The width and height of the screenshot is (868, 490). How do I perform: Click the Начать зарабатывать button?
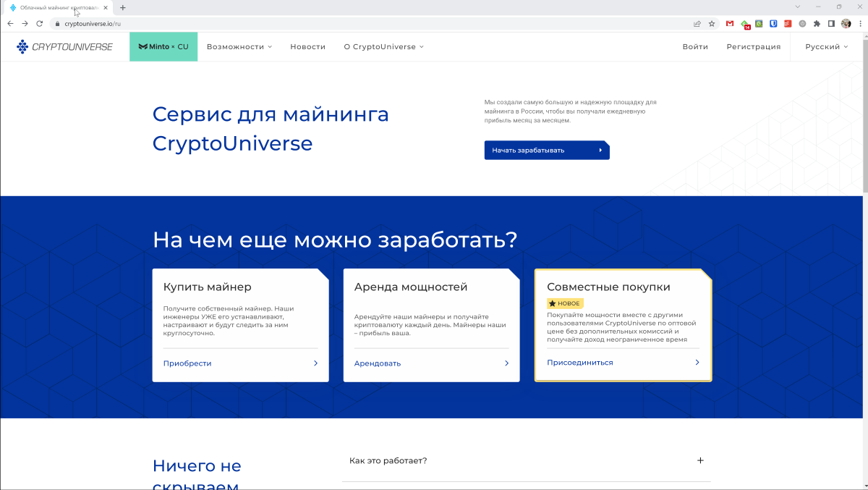[x=547, y=151]
